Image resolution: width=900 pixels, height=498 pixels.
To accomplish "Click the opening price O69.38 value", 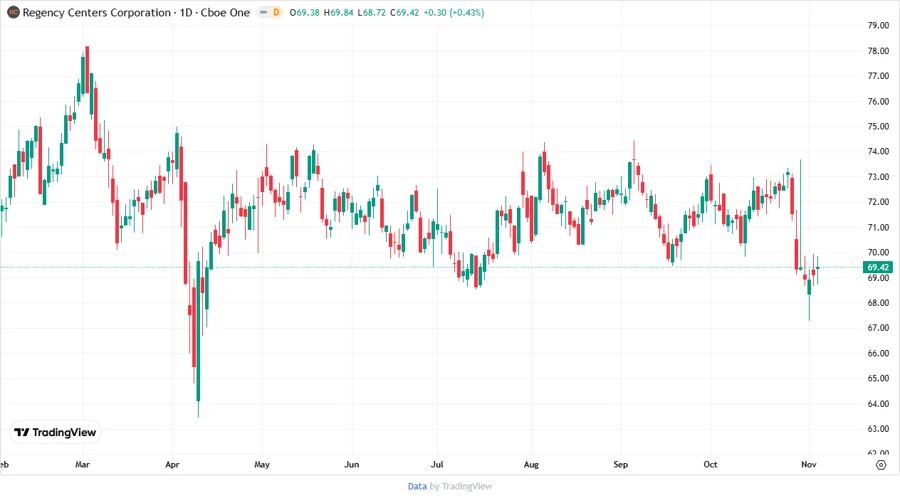I will [x=304, y=12].
